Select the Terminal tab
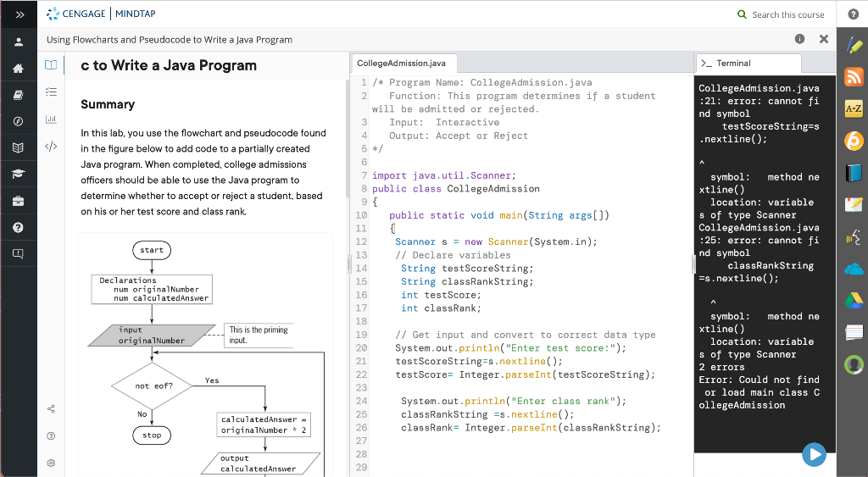Image resolution: width=868 pixels, height=477 pixels. pyautogui.click(x=748, y=63)
